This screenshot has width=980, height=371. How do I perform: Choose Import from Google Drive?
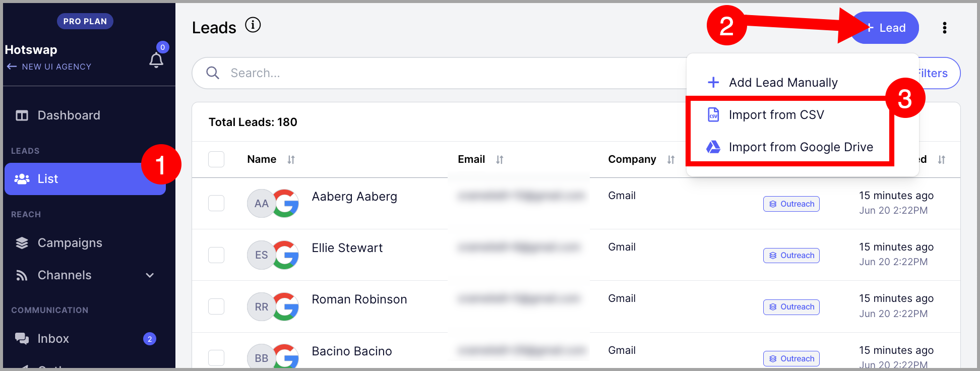(x=789, y=147)
